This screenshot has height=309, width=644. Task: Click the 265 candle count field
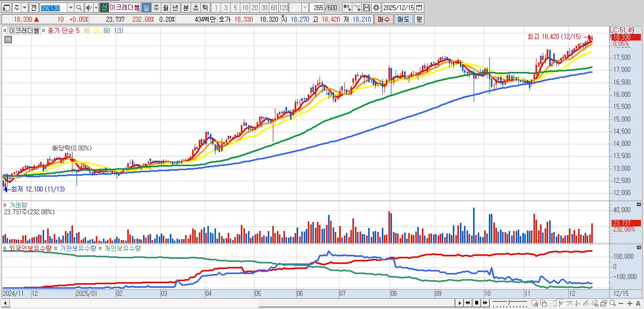click(318, 8)
